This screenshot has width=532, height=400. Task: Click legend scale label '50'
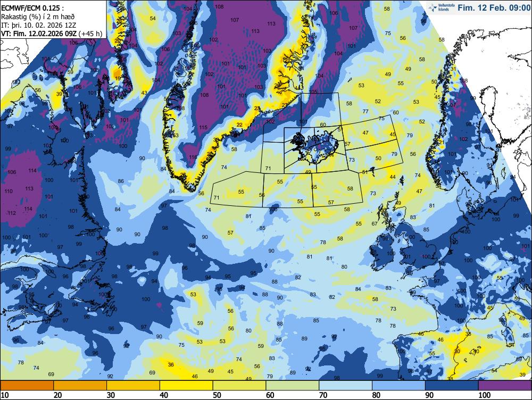[217, 395]
